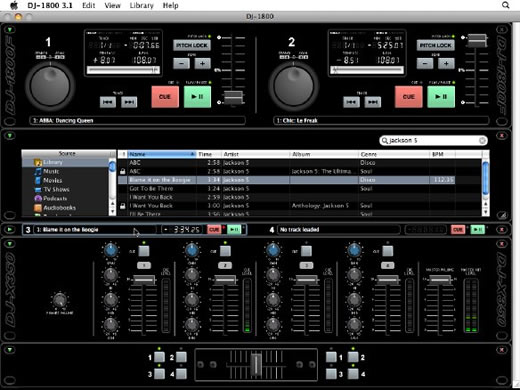
Task: Open the View menu
Action: (112, 5)
